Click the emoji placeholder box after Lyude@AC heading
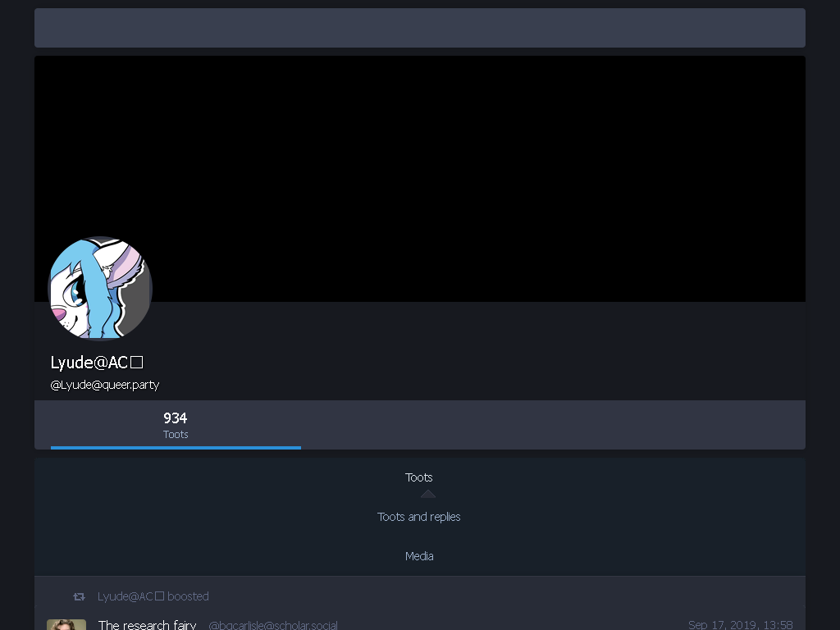Image resolution: width=840 pixels, height=630 pixels. point(137,363)
